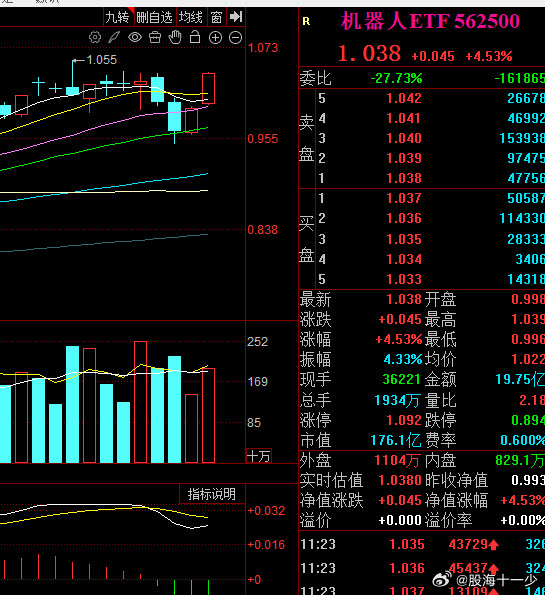Click the 机器人ETF 562500 title

(430, 21)
